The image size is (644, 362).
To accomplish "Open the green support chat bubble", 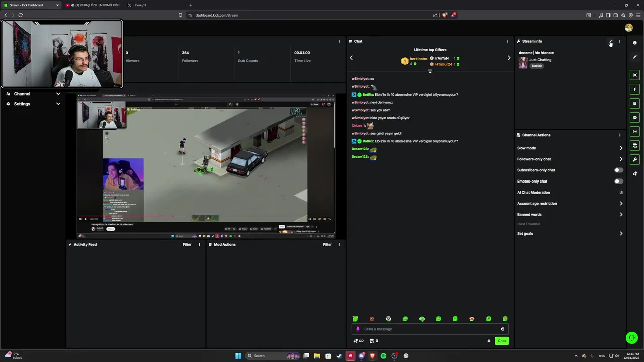I will 632,338.
